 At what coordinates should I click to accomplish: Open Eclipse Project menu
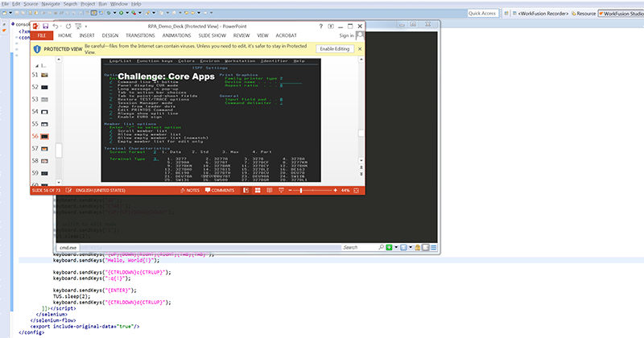88,4
